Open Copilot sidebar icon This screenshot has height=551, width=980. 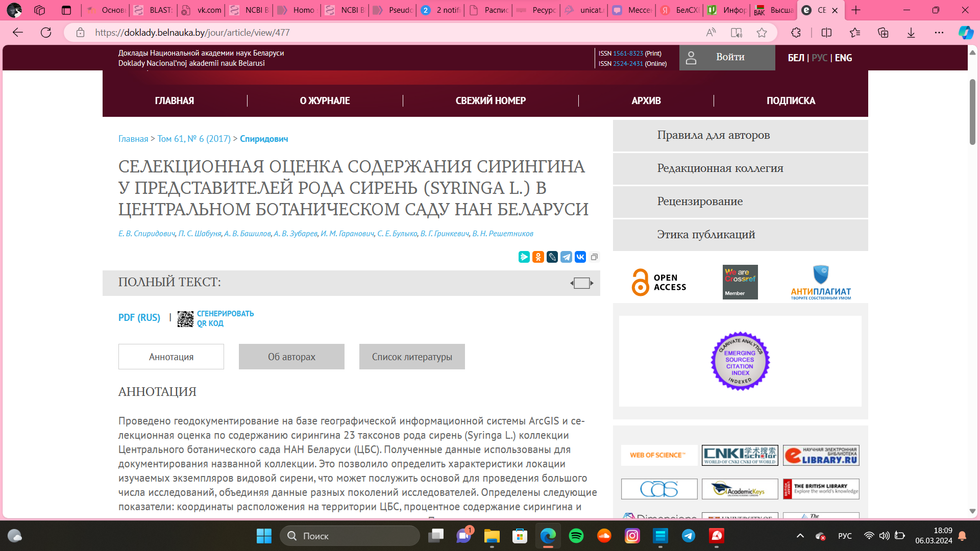coord(966,33)
